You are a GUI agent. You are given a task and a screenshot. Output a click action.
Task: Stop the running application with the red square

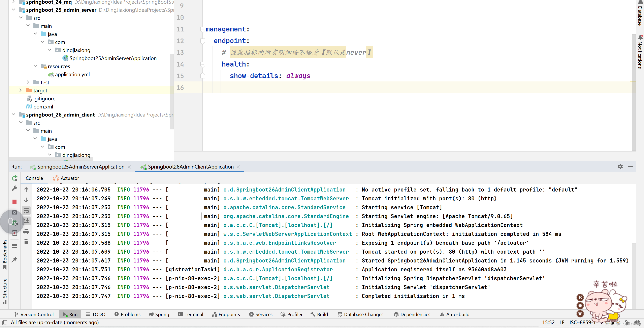pos(14,202)
